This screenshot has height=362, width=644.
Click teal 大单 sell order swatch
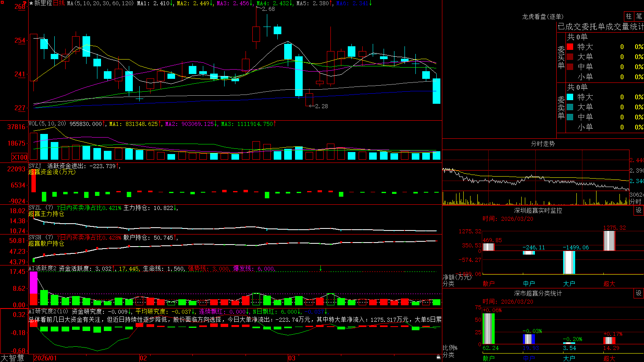coord(570,107)
